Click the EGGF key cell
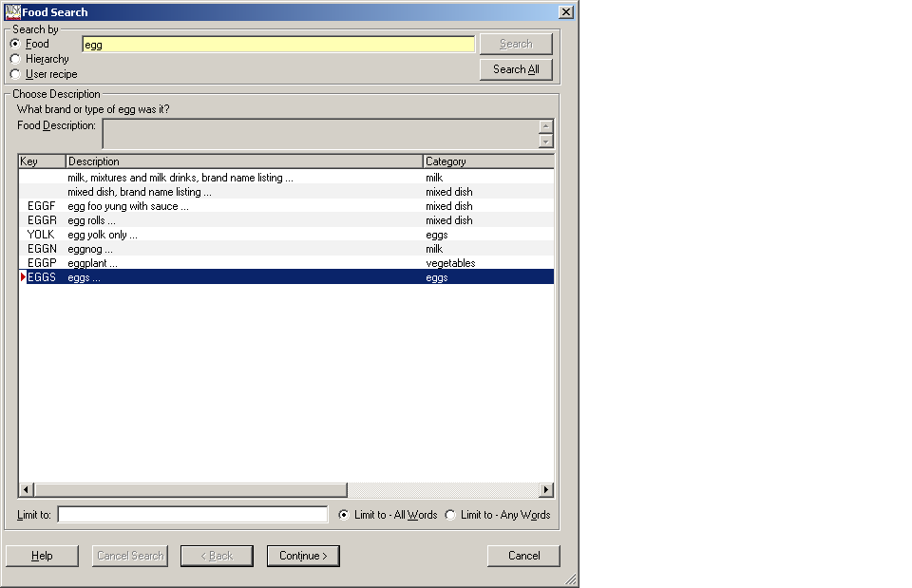 pos(41,206)
